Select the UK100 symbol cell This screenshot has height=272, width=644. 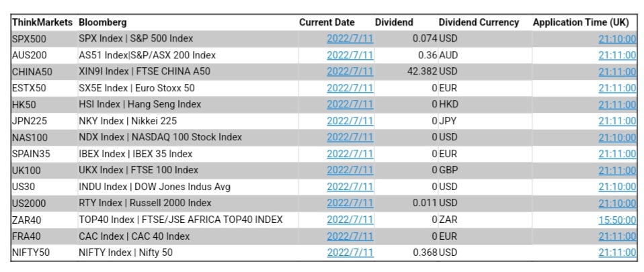tap(26, 170)
